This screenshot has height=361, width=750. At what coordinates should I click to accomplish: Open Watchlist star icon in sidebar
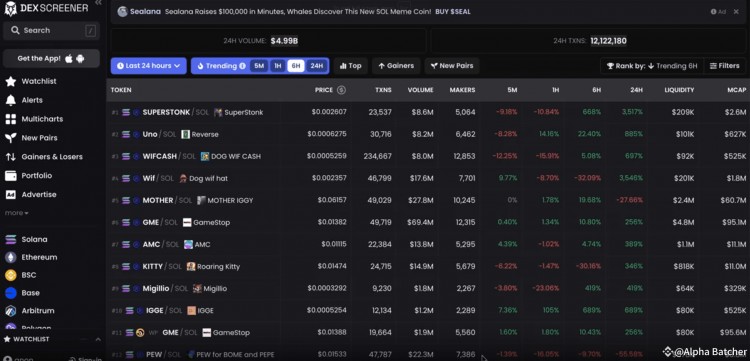pos(11,81)
